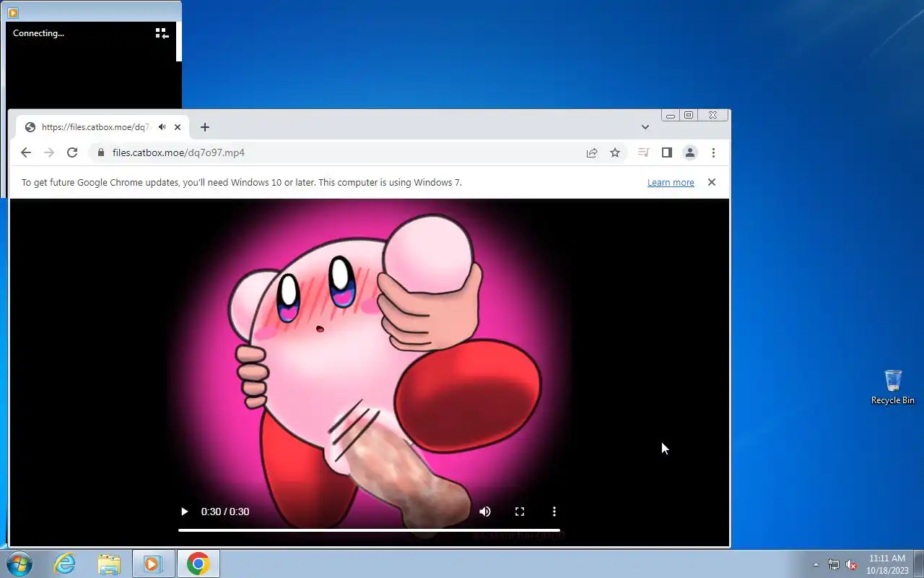
Task: Click the Media Player title icon
Action: point(12,12)
